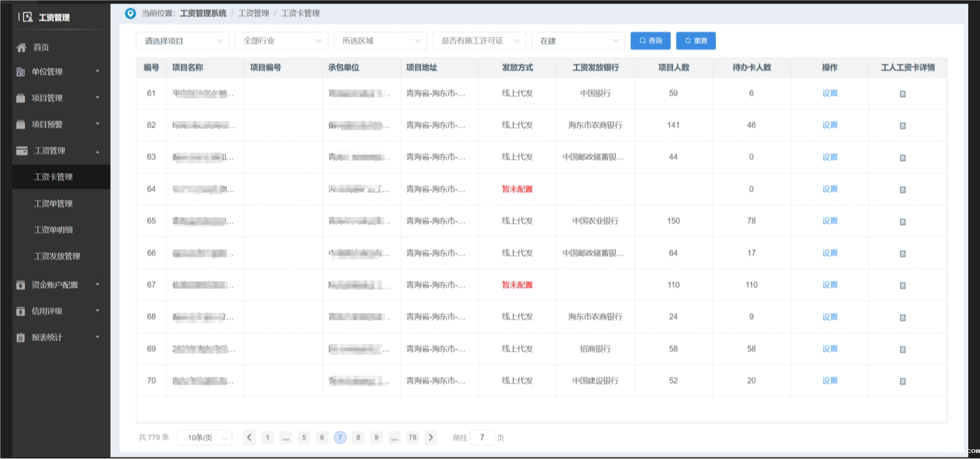Click the card icon beside 工资管理
The image size is (980, 459).
(22, 151)
